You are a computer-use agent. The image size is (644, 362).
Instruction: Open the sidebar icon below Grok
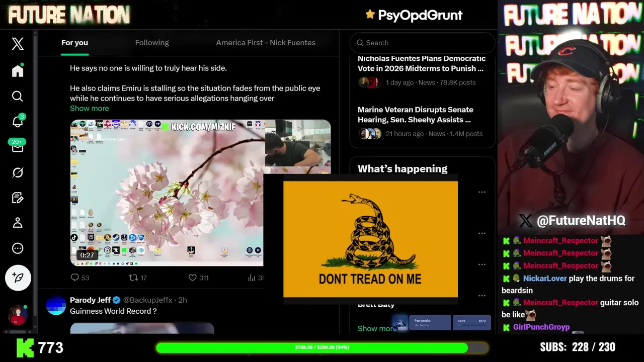tap(18, 198)
